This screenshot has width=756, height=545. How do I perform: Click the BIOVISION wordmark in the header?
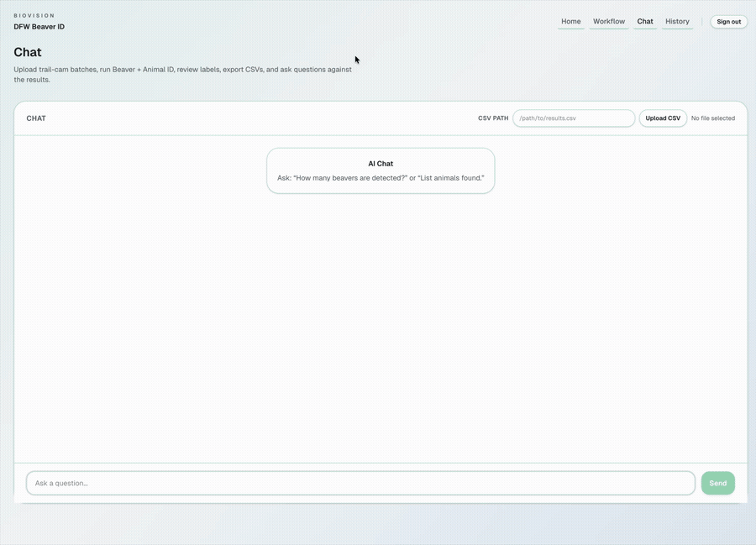pos(33,14)
